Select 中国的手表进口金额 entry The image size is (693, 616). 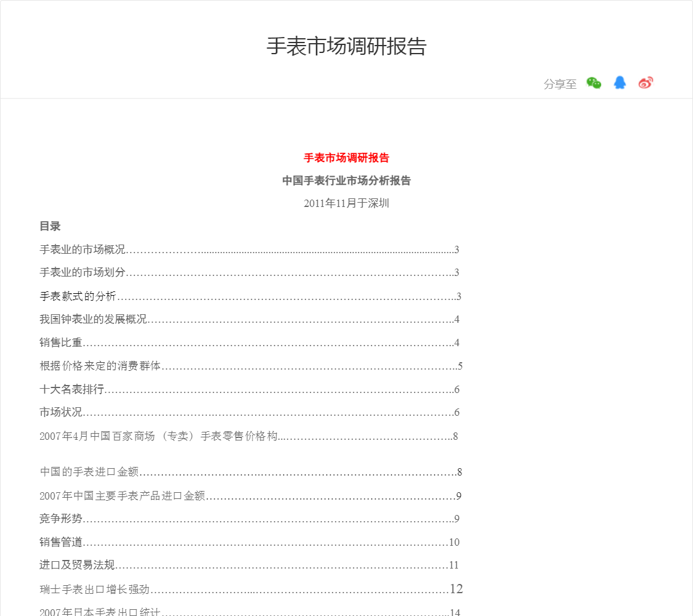pyautogui.click(x=89, y=472)
